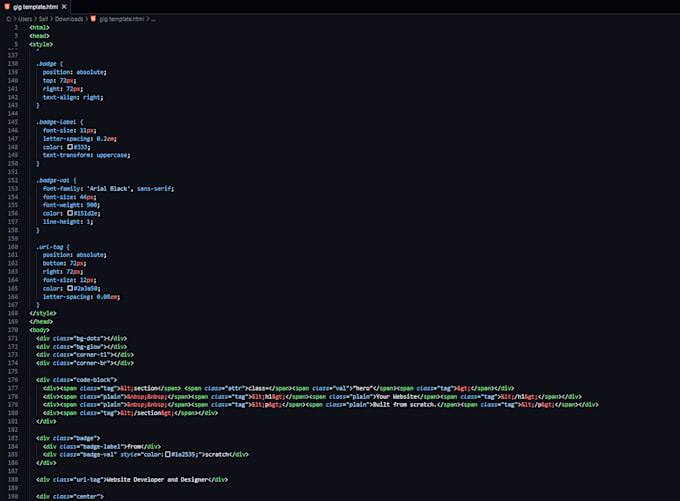Close the gig template.html tab
680x501 pixels.
(x=64, y=7)
